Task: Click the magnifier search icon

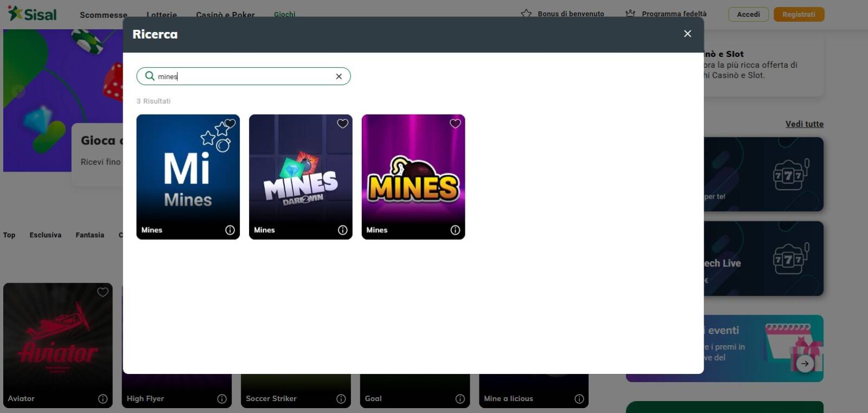Action: [x=150, y=76]
